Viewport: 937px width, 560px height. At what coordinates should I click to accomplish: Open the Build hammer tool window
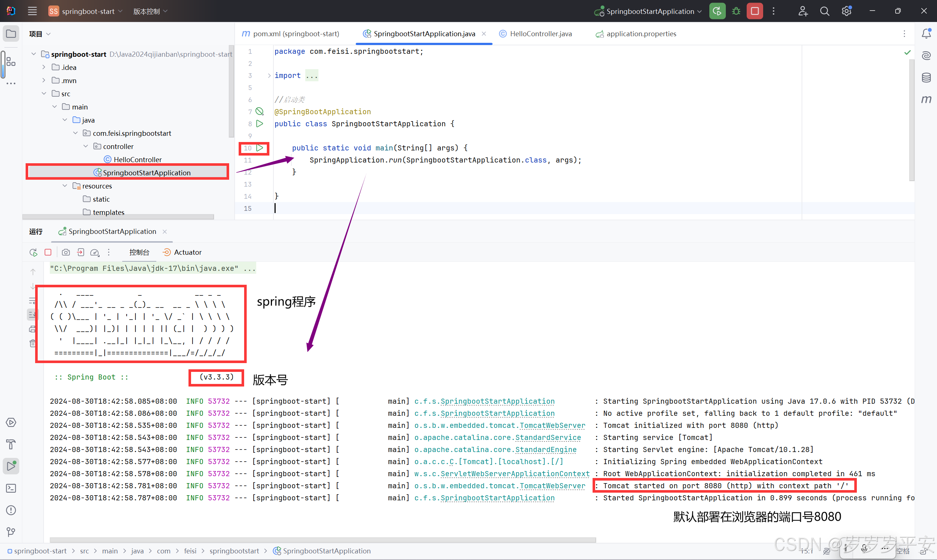[11, 444]
